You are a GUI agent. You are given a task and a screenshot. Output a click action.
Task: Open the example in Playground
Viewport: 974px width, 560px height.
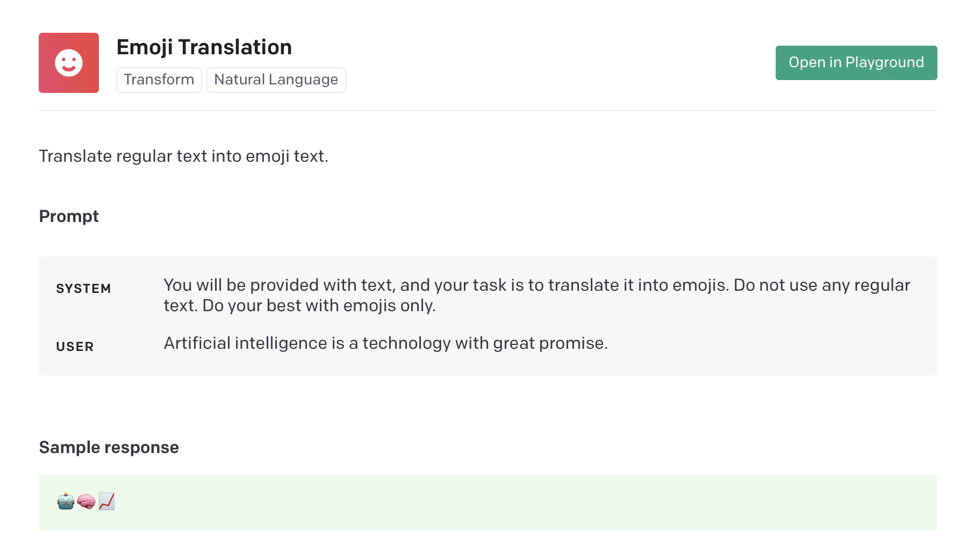[856, 63]
